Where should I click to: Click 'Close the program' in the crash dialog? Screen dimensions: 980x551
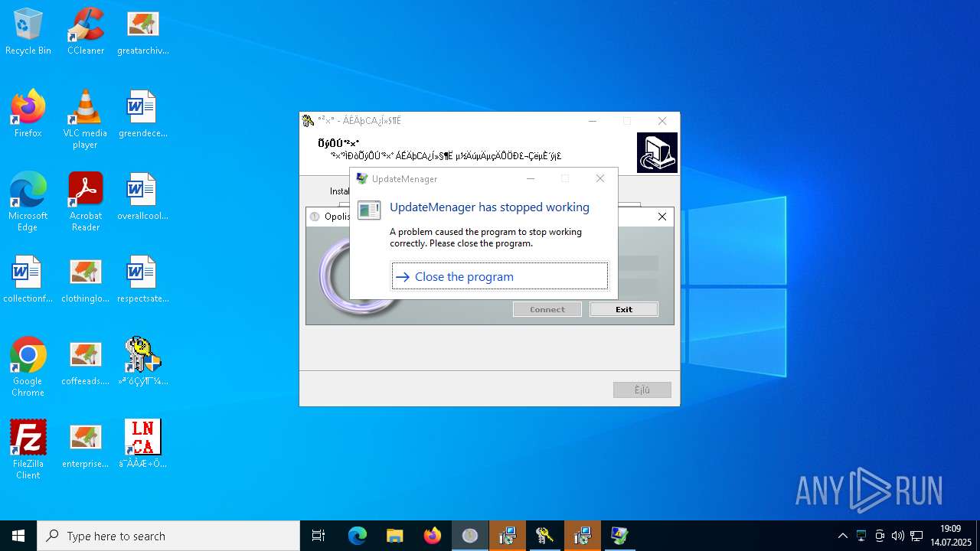(x=500, y=276)
